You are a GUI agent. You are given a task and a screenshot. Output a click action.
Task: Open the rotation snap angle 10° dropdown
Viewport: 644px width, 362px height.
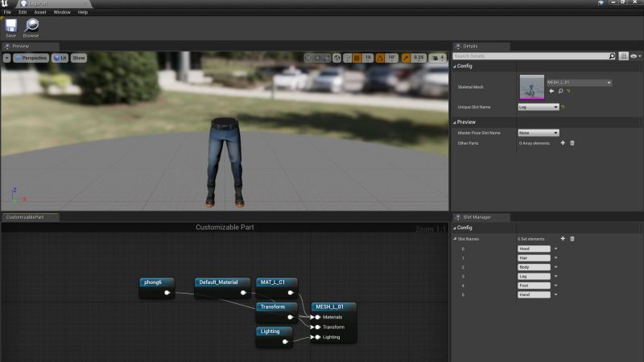pyautogui.click(x=392, y=58)
